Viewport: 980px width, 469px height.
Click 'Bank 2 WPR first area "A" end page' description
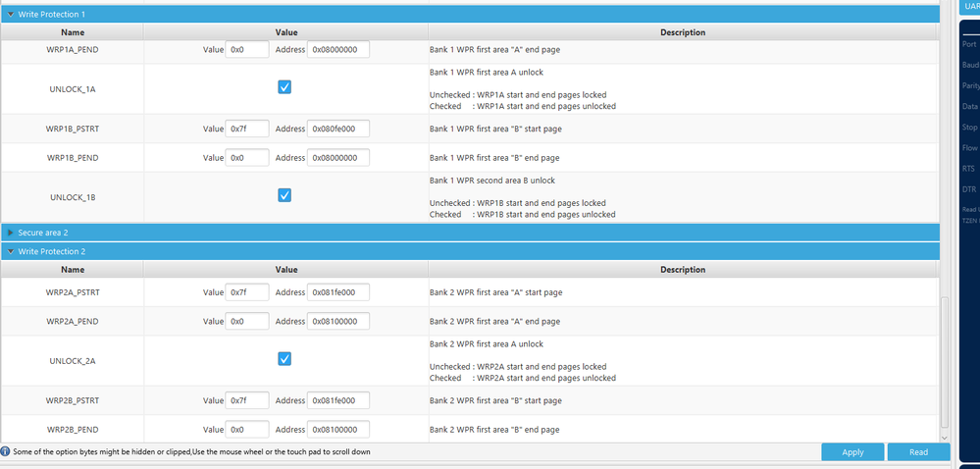[494, 322]
